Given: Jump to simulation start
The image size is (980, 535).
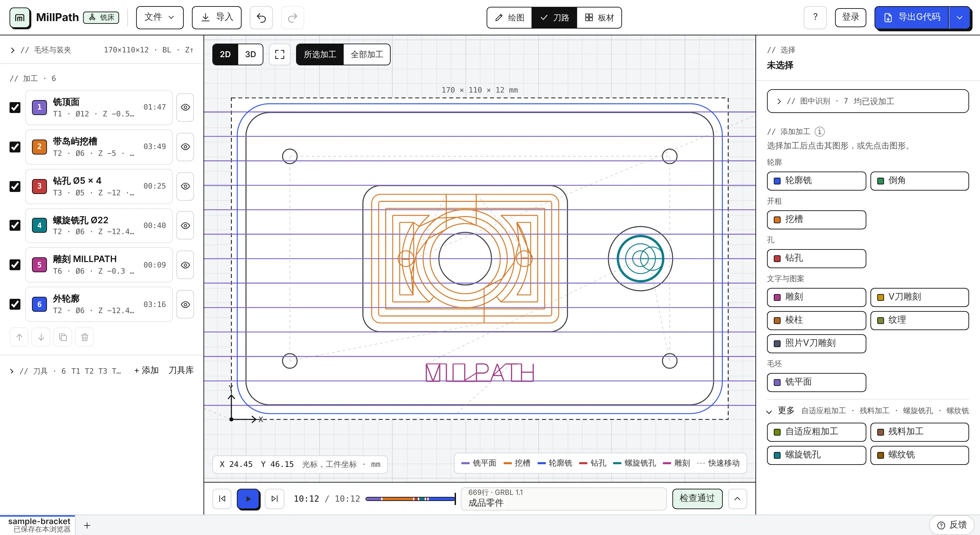Looking at the screenshot, I should (222, 499).
